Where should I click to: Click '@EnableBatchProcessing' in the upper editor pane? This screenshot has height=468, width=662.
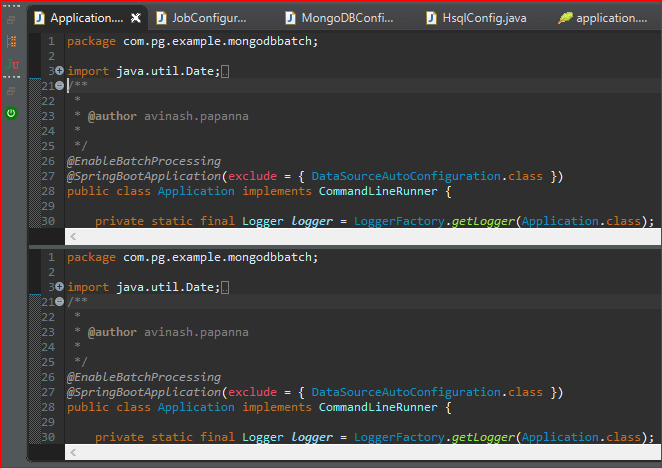(144, 161)
